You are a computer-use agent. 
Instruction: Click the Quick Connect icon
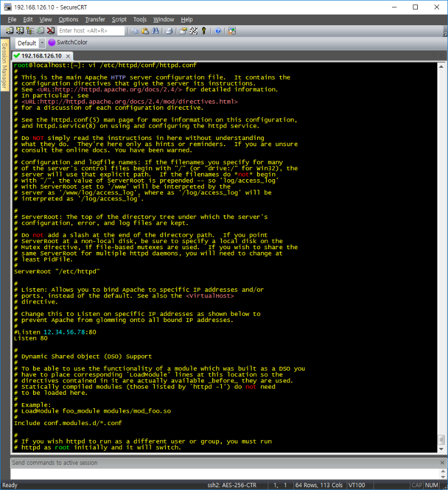(20, 31)
